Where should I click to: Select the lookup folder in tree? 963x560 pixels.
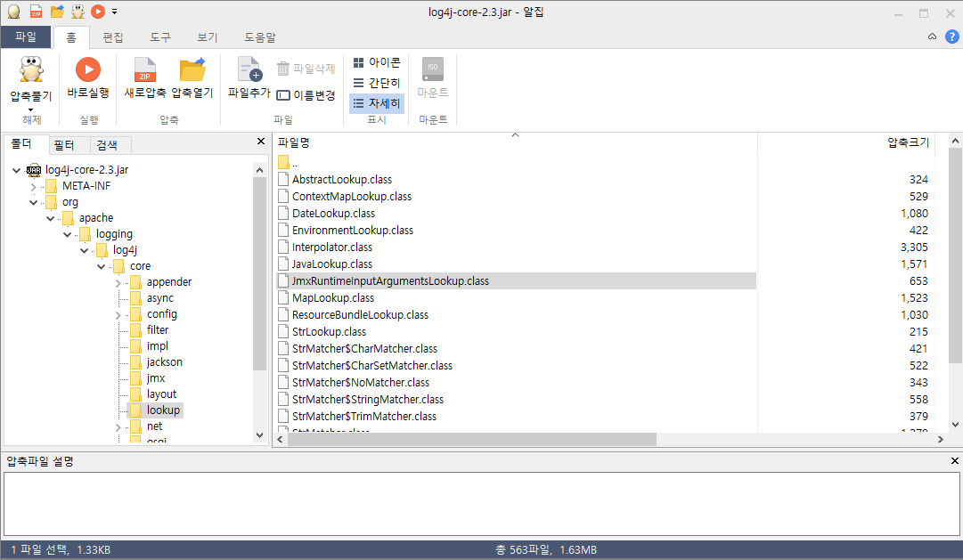[163, 410]
